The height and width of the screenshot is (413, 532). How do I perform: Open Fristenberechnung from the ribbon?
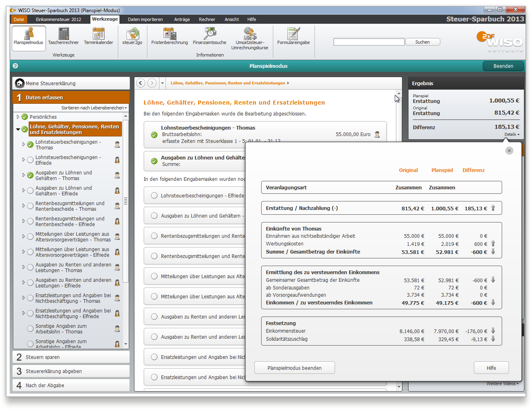(170, 36)
